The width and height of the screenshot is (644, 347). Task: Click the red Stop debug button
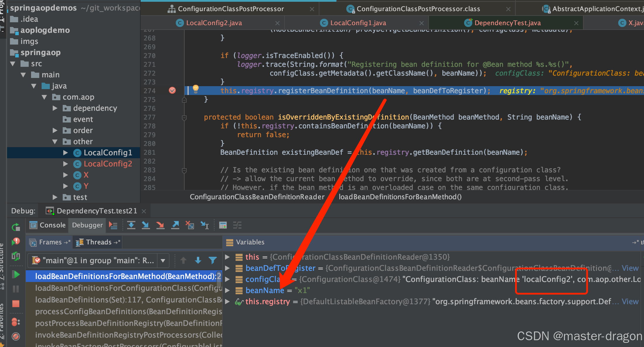click(x=16, y=304)
